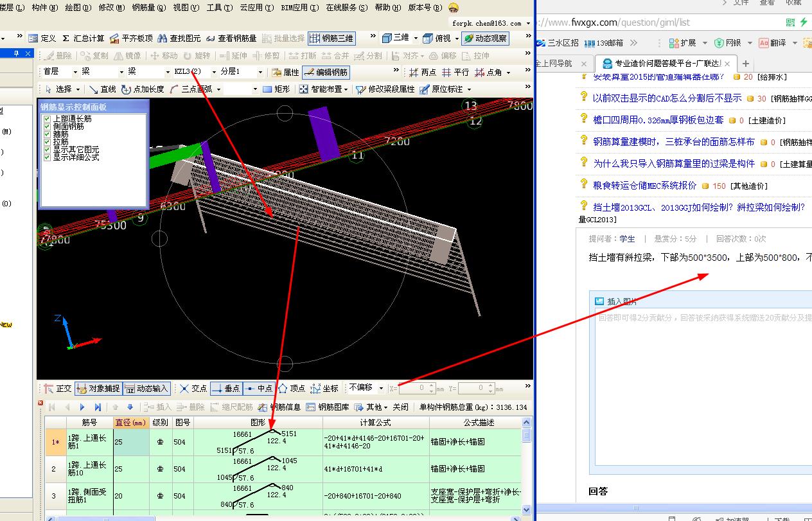Jump to last rebar record
812x521 pixels.
(98, 407)
